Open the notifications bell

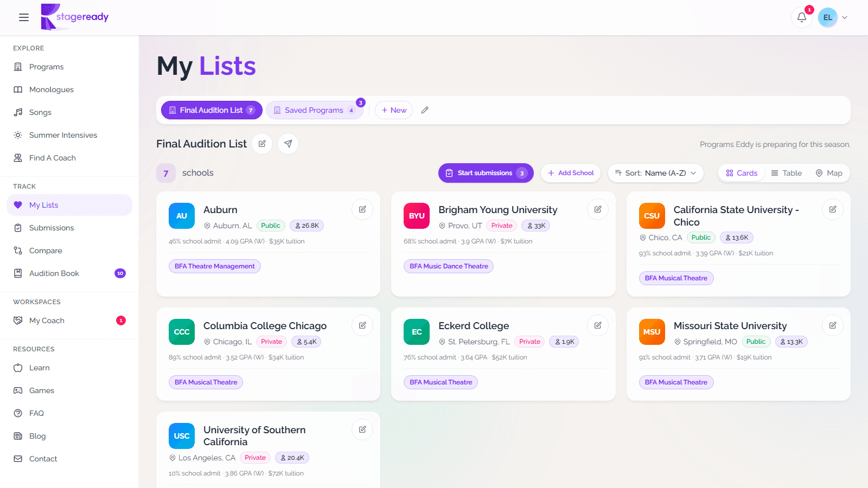(801, 17)
